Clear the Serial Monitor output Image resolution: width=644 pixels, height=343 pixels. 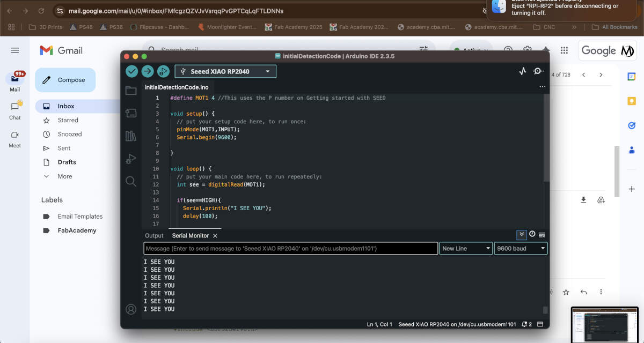pos(542,234)
